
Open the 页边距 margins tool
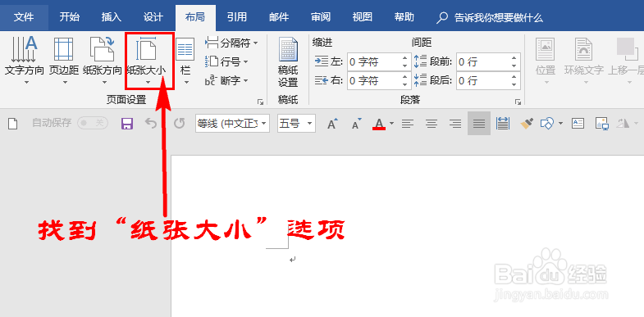pyautogui.click(x=64, y=61)
